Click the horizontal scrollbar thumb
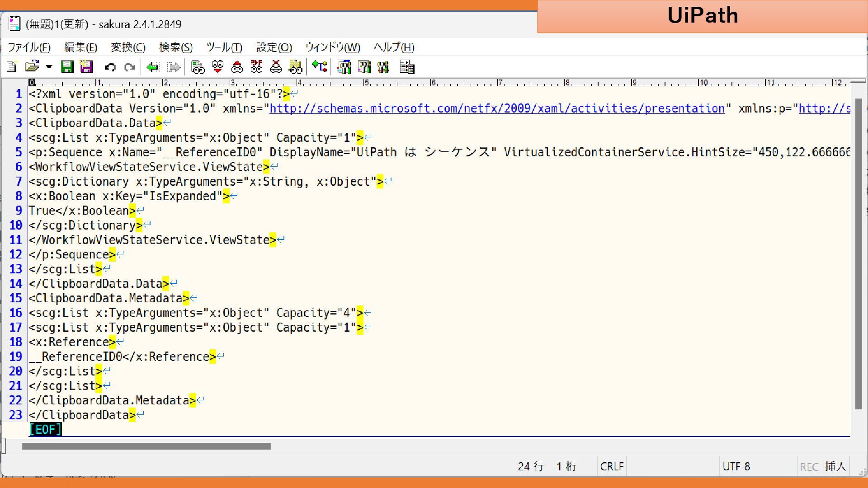The image size is (868, 488). (x=146, y=446)
